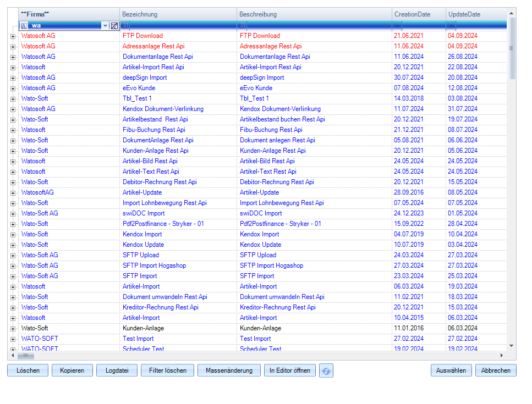
Task: Expand the swiDOC Import row
Action: pos(13,213)
